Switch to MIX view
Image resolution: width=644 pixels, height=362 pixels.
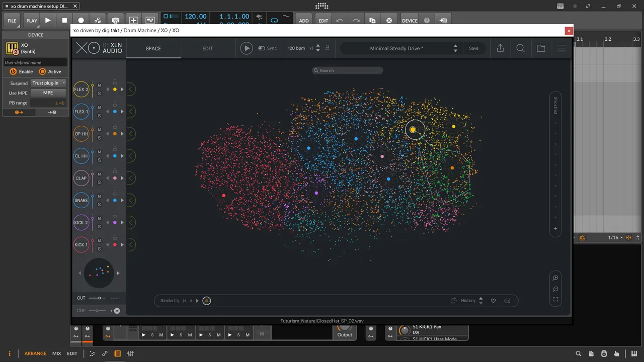(x=56, y=353)
